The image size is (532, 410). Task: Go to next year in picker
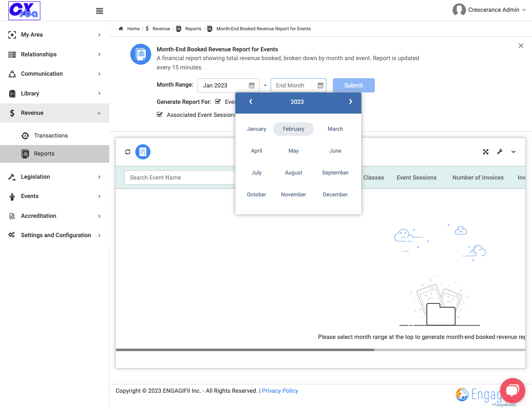350,101
